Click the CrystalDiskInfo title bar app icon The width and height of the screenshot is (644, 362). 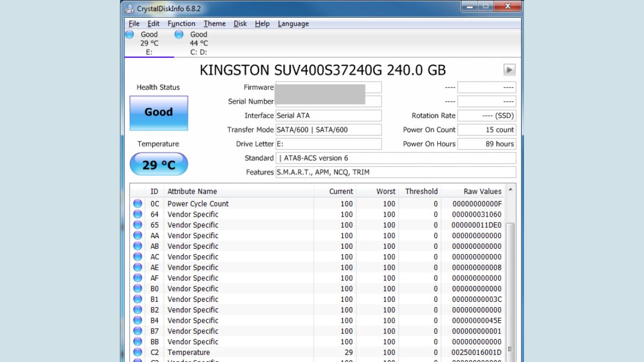coord(129,9)
